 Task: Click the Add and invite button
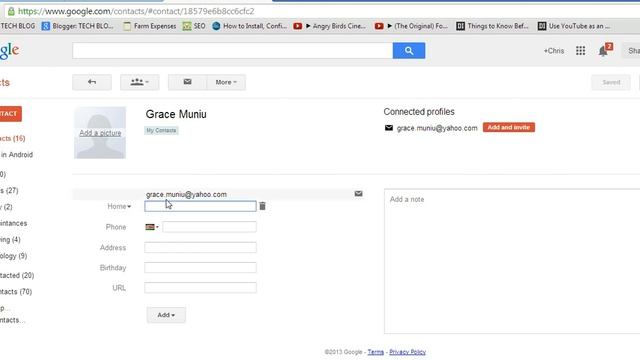[x=509, y=127]
